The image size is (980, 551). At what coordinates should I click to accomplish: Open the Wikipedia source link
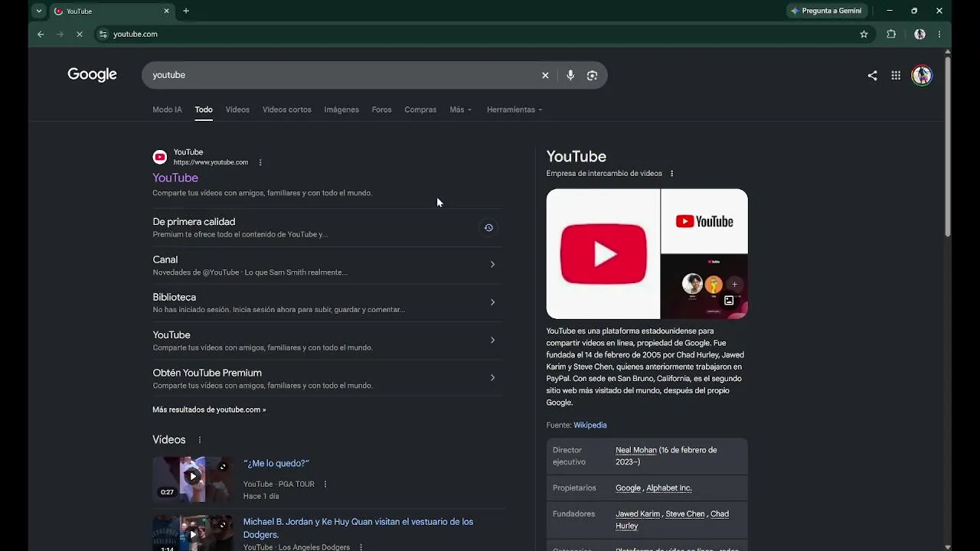(x=590, y=425)
